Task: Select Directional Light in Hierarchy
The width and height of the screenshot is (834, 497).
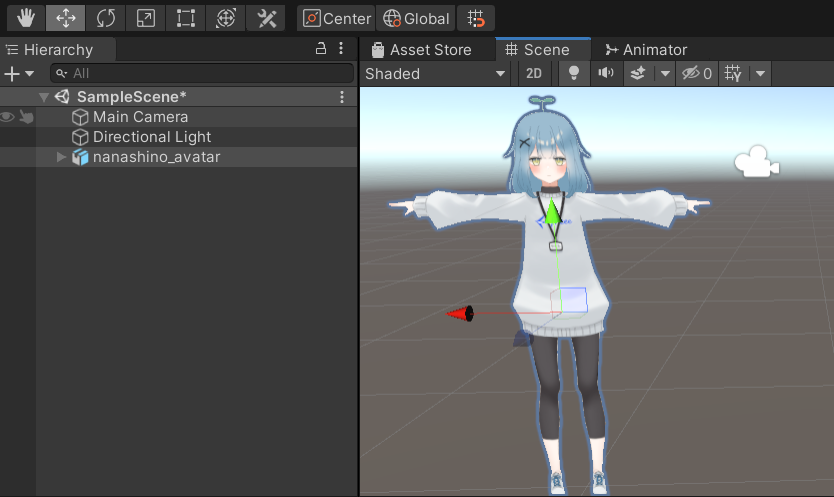Action: [x=152, y=137]
